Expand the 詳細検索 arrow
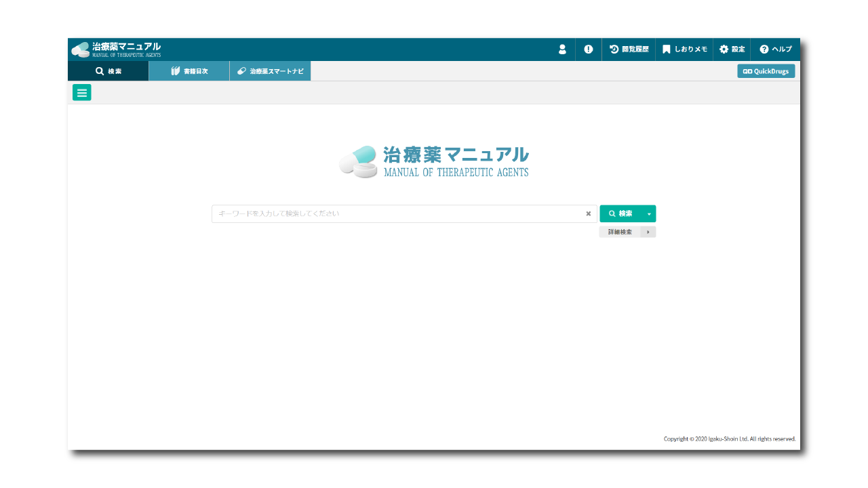This screenshot has width=868, height=488. tap(648, 232)
